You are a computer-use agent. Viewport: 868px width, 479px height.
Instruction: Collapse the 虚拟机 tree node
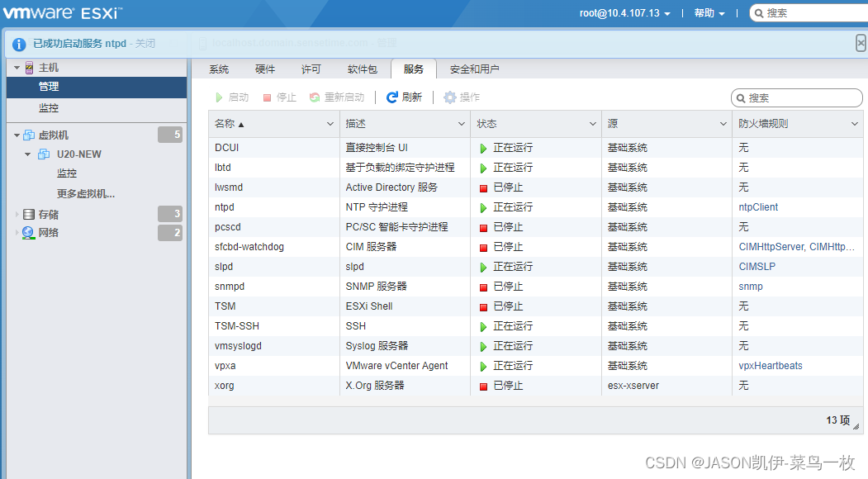tap(17, 135)
